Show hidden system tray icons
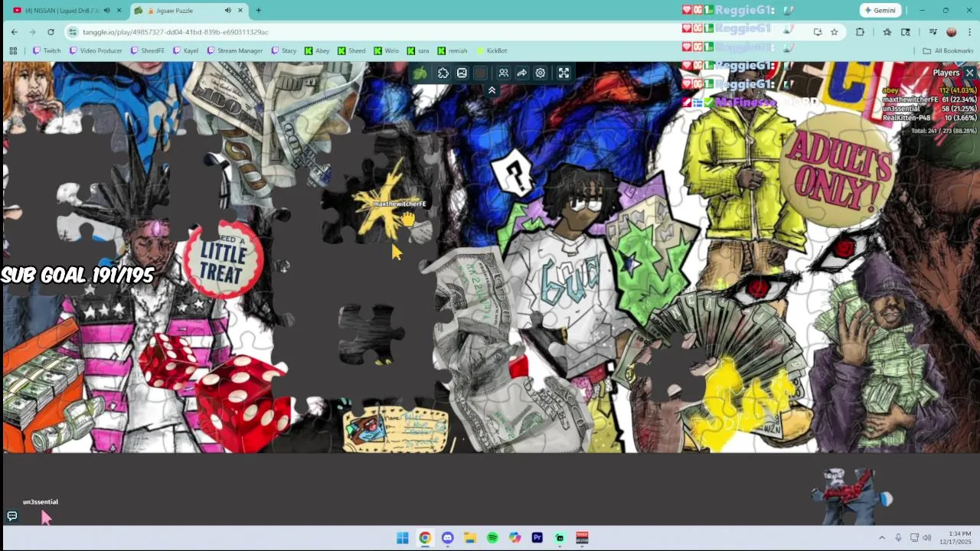 click(x=881, y=538)
